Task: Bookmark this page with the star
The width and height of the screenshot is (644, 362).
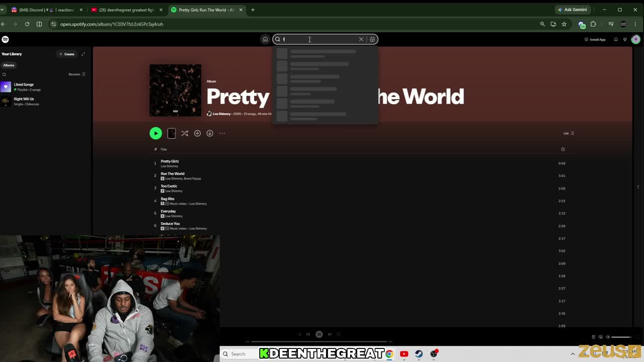Action: 564,24
